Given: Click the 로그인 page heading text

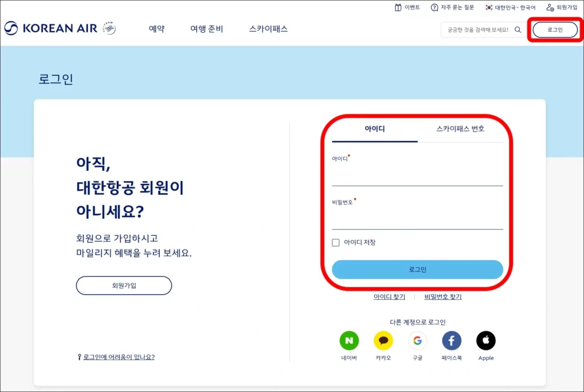Looking at the screenshot, I should coord(56,79).
